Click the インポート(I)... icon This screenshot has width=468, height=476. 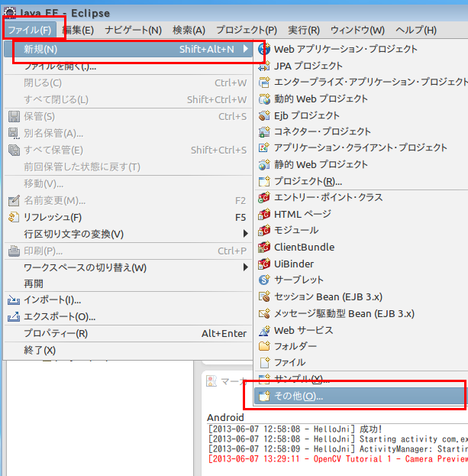pos(14,300)
